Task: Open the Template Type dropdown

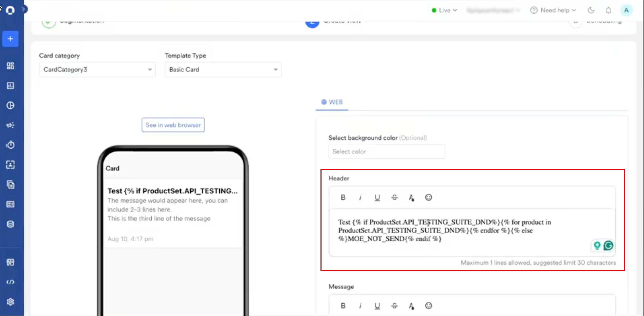Action: click(x=223, y=70)
